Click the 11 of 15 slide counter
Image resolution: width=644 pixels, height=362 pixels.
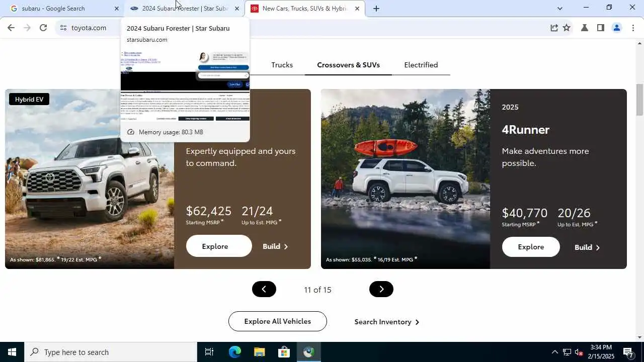pyautogui.click(x=317, y=290)
